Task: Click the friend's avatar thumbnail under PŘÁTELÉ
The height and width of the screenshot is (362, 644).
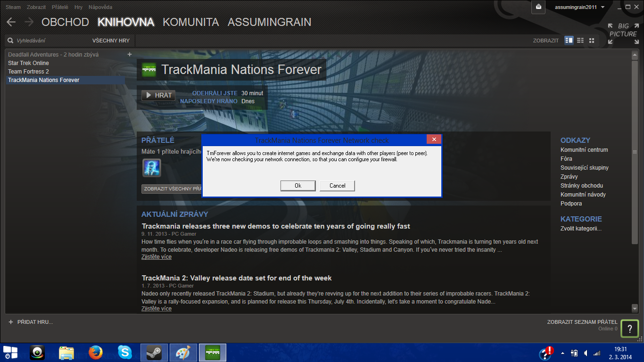Action: 152,168
